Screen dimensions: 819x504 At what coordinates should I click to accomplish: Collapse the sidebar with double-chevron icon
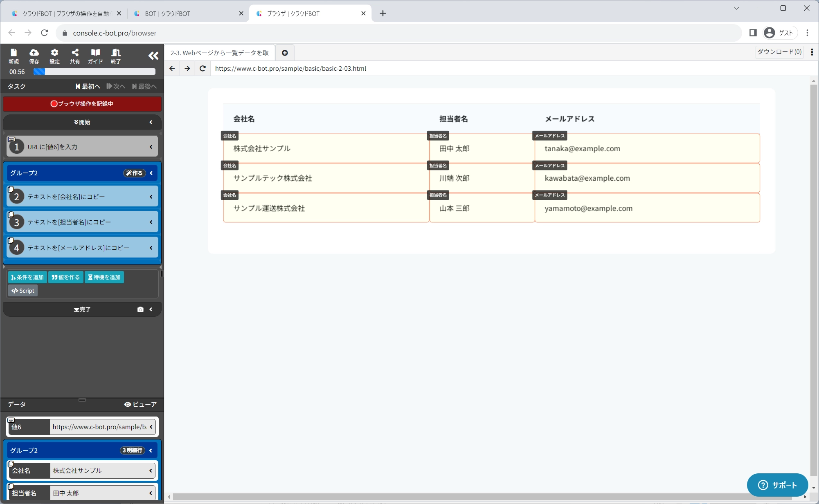[153, 56]
